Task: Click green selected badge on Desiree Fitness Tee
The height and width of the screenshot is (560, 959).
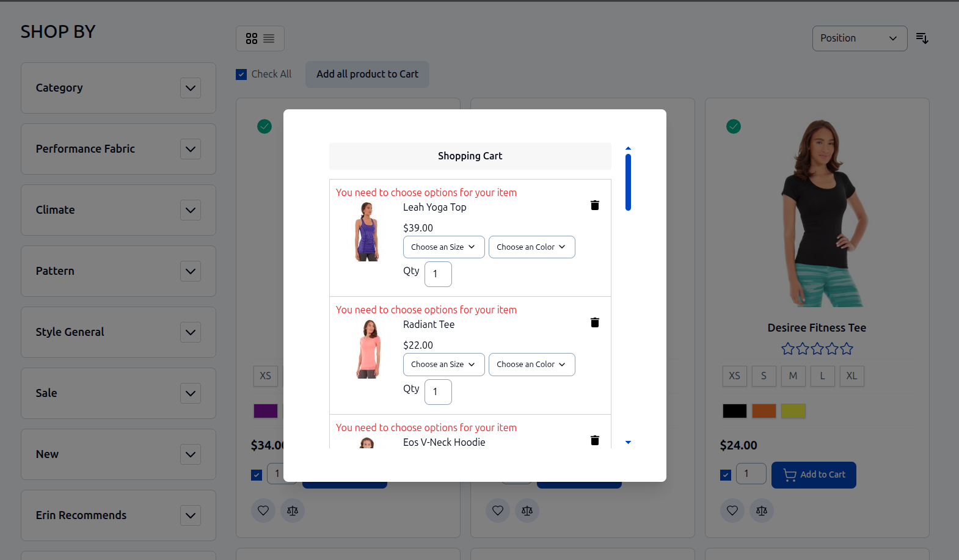Action: point(734,126)
